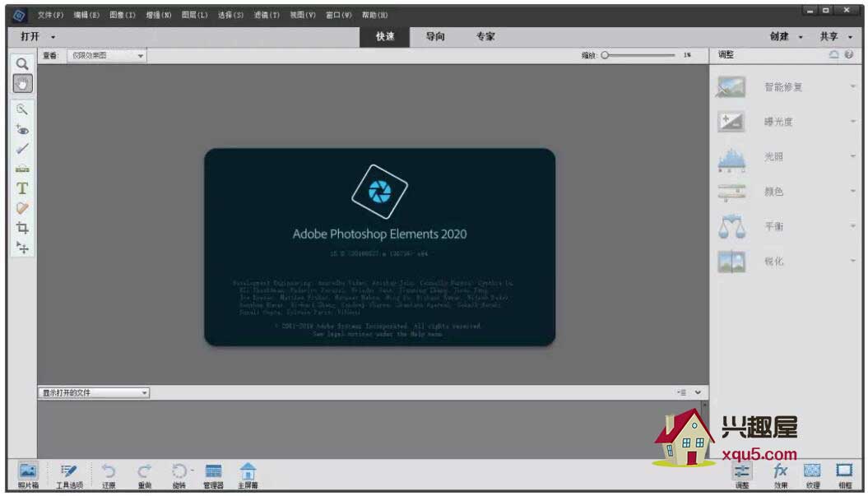The image size is (868, 496).
Task: Expand the 光照 arrow
Action: point(853,156)
